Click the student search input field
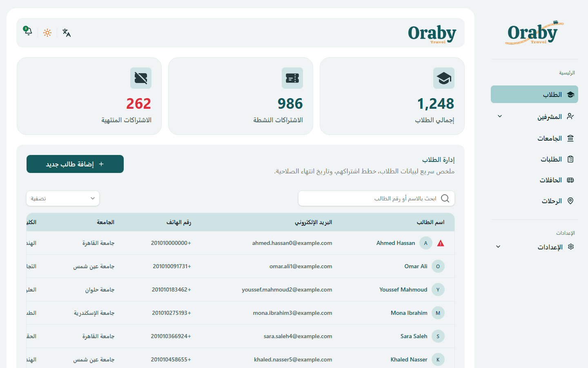The width and height of the screenshot is (588, 368). pos(376,198)
